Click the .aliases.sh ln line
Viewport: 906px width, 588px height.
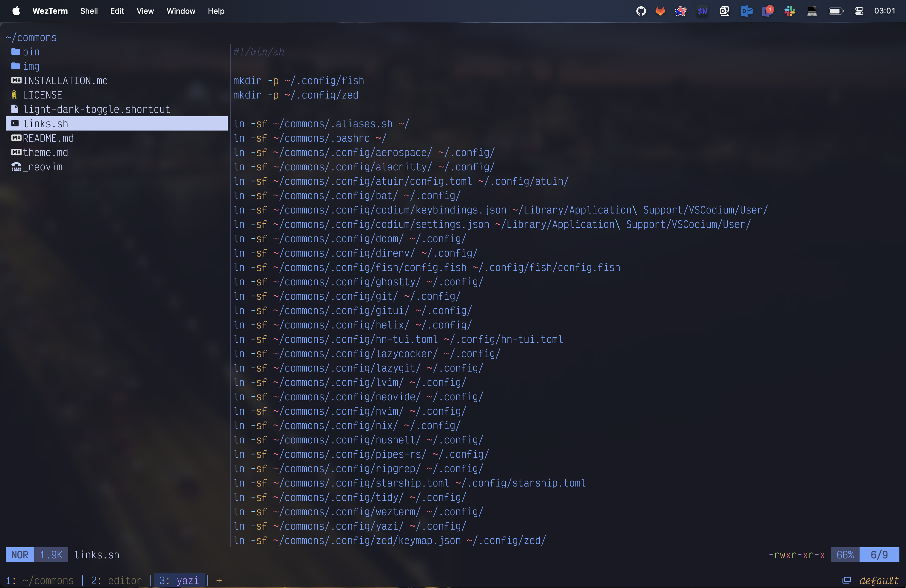[322, 124]
